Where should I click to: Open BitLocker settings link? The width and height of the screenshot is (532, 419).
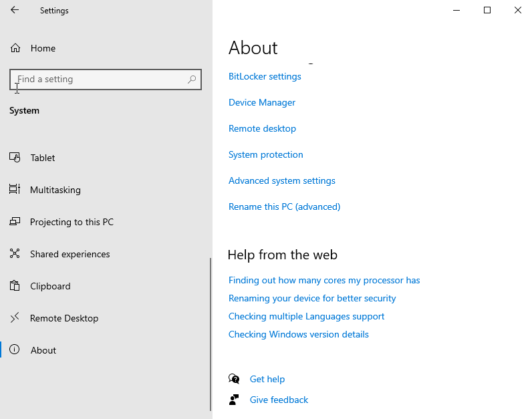pos(265,76)
